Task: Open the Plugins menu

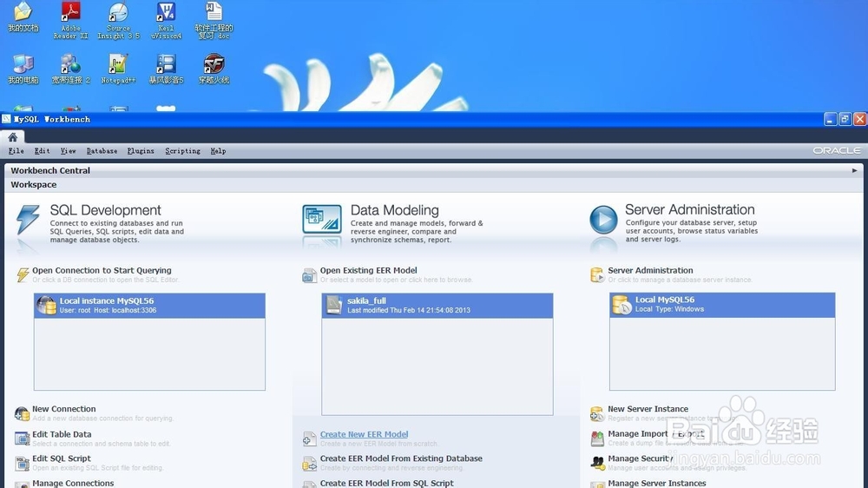Action: pos(141,151)
